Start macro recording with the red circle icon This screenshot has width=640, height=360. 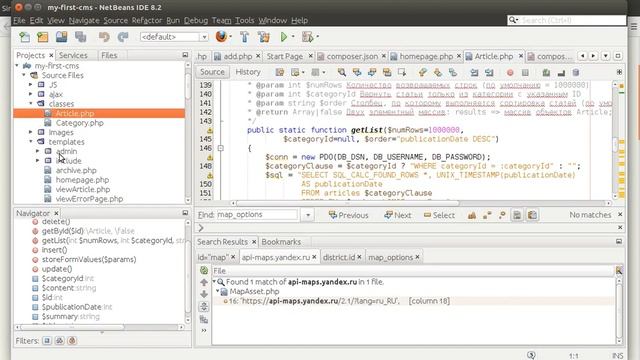(510, 73)
